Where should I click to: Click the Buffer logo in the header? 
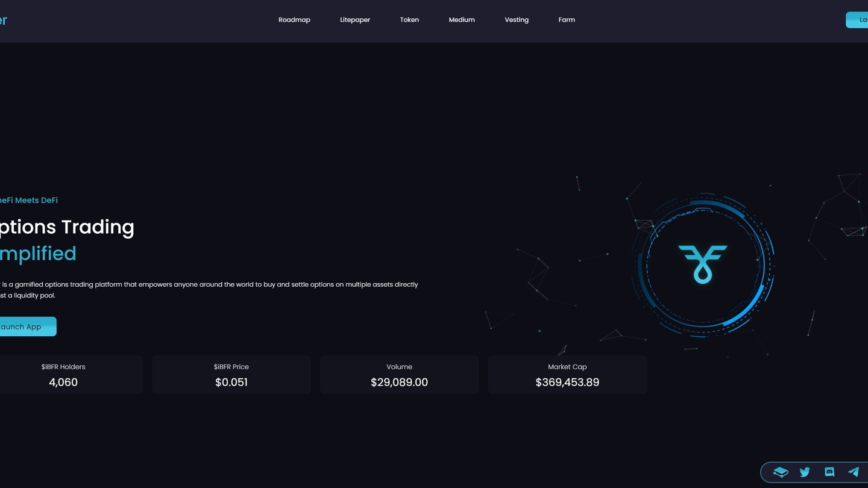pyautogui.click(x=3, y=20)
